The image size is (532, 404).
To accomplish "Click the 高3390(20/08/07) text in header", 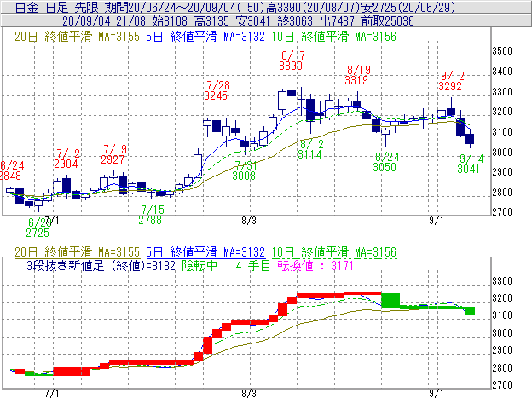I will [x=313, y=7].
